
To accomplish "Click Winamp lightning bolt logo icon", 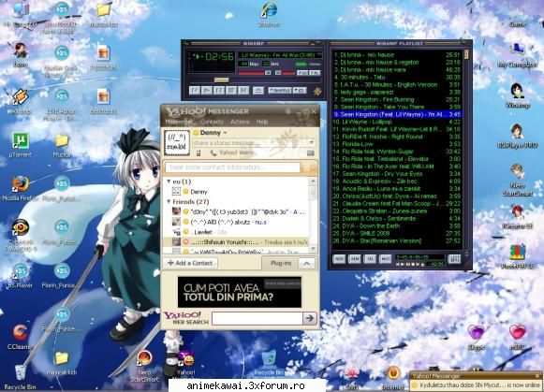I will (317, 91).
